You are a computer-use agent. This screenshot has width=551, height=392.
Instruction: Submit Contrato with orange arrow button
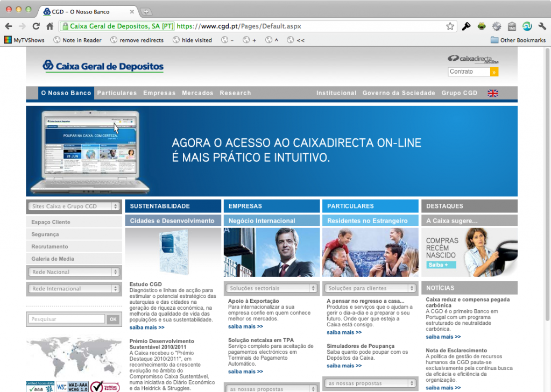tap(494, 72)
